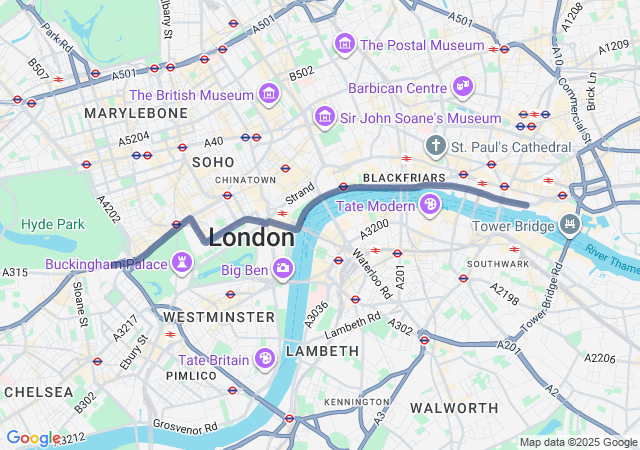Screen dimensions: 640x450
Task: Click the Tower Bridge marker icon
Action: [570, 225]
